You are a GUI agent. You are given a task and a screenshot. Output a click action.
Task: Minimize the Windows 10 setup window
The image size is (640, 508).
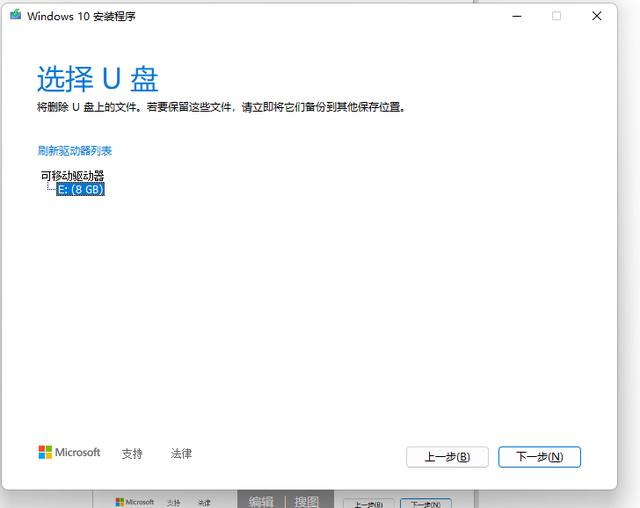(517, 16)
